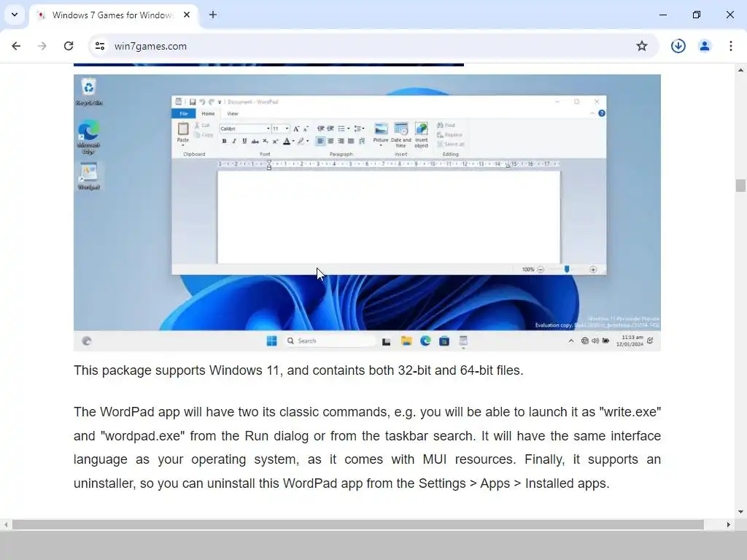Bookmark this page with the star
This screenshot has width=747, height=560.
coord(642,46)
